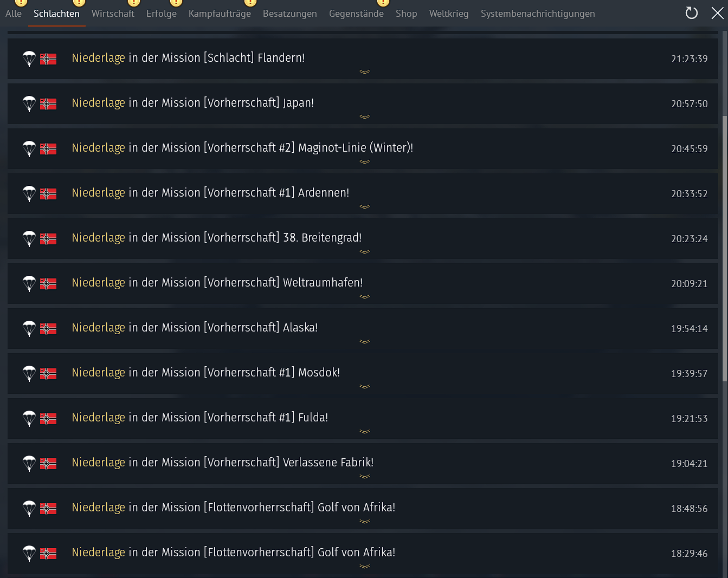The height and width of the screenshot is (578, 728).
Task: Open the Erfolge tab
Action: point(162,14)
